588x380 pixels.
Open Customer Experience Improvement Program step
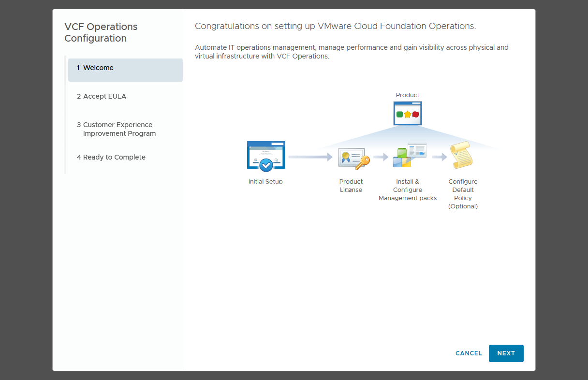point(119,129)
